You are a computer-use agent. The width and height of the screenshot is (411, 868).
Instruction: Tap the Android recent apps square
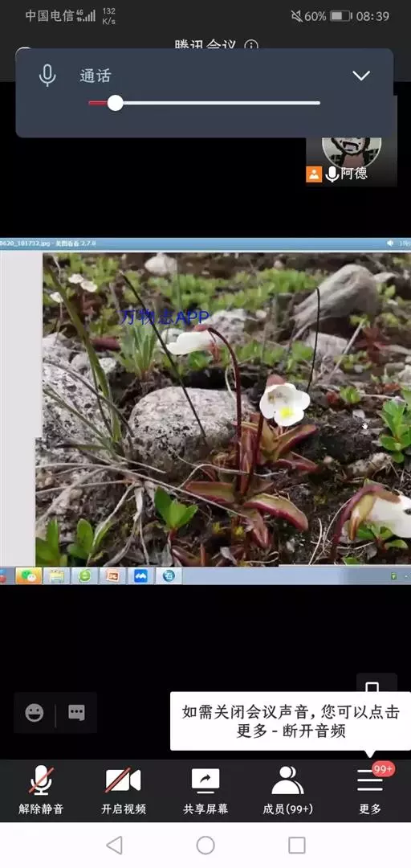(x=297, y=845)
